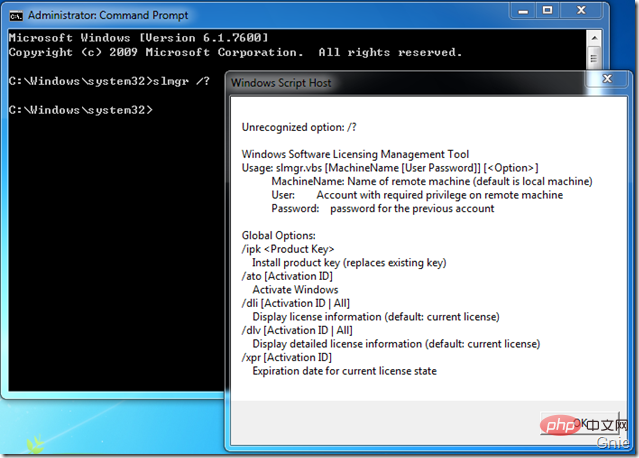Click 'Windows Software Licensing Management Tool' text

(355, 154)
